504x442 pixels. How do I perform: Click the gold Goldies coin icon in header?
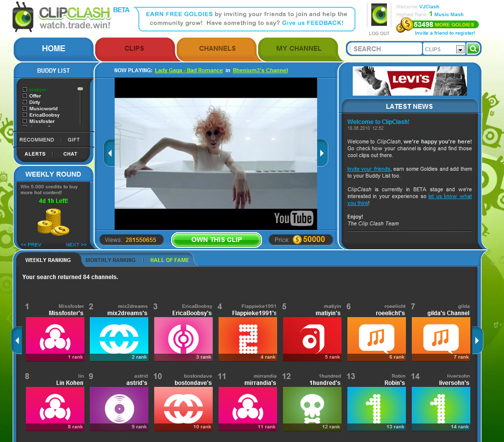[404, 25]
